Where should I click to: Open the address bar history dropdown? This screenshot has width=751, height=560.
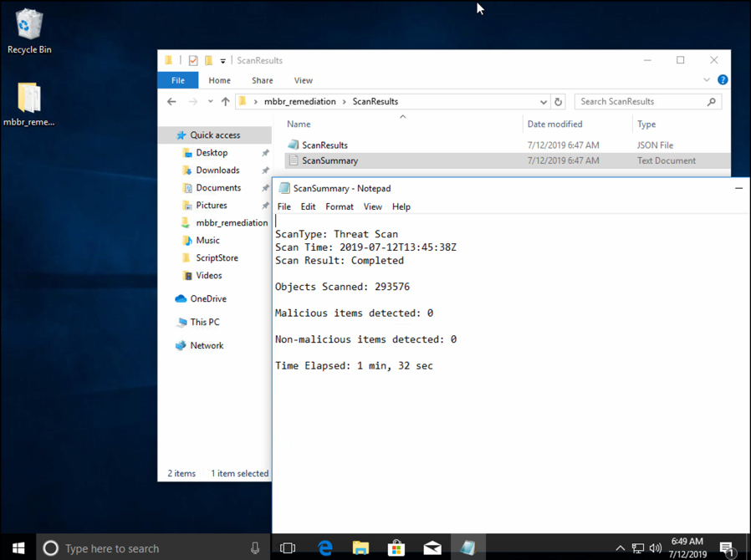pyautogui.click(x=543, y=102)
